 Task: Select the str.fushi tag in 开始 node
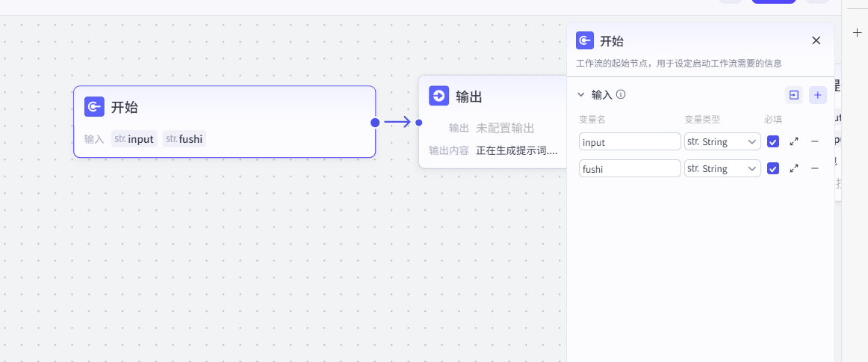[x=184, y=138]
